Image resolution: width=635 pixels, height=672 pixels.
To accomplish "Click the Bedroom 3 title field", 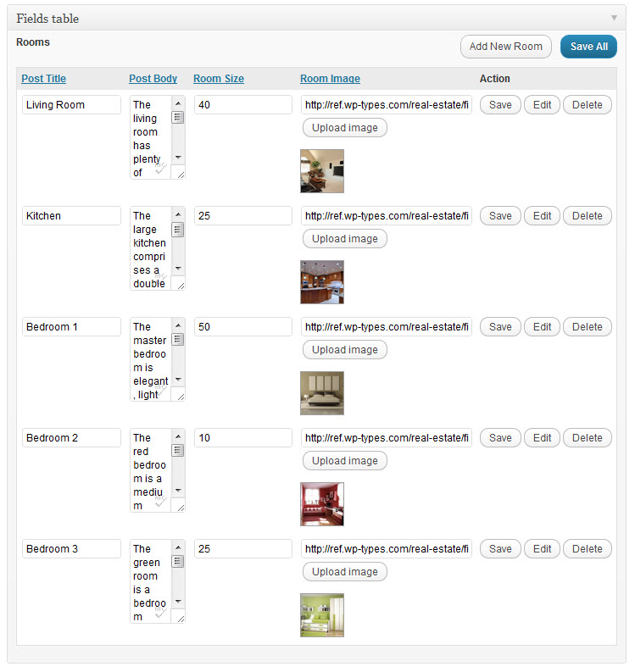I will 71,548.
